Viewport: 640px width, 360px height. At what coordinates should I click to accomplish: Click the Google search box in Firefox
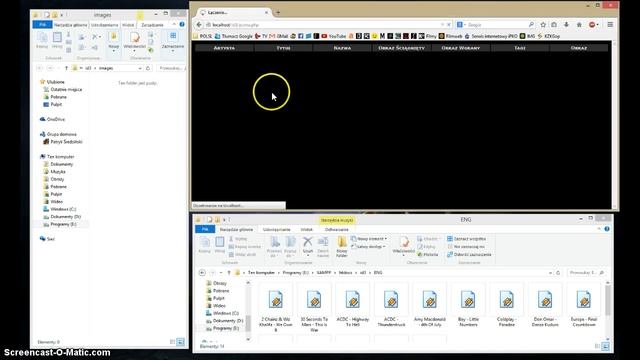(x=496, y=24)
